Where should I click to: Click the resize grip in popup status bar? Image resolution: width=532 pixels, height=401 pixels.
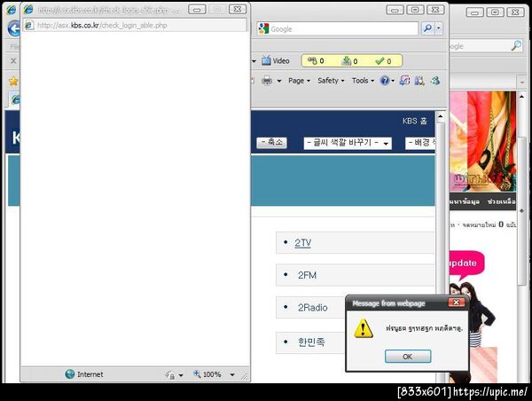245,375
